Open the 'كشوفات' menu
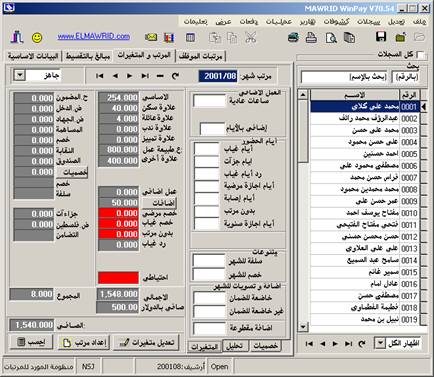This screenshot has width=434, height=377. (336, 22)
